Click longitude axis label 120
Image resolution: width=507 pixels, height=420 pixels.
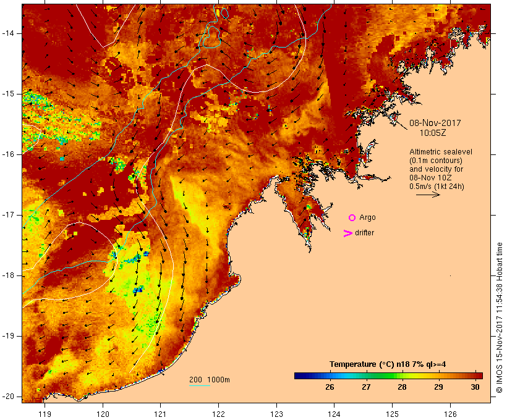pos(103,414)
